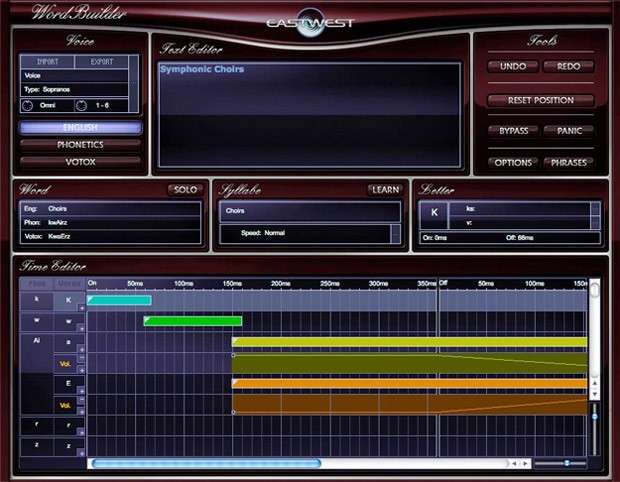The height and width of the screenshot is (482, 620).
Task: Select the Votox column header
Action: point(69,284)
